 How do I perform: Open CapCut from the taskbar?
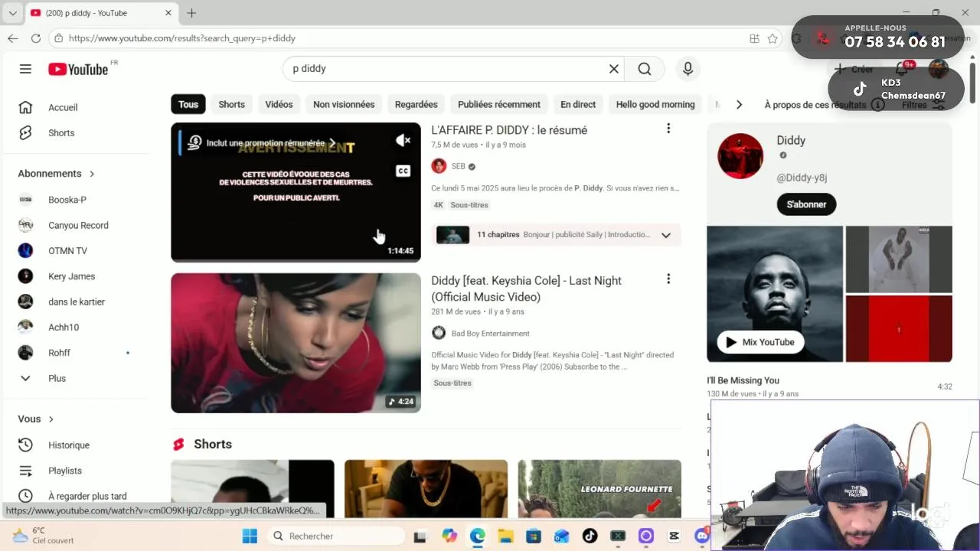[674, 536]
